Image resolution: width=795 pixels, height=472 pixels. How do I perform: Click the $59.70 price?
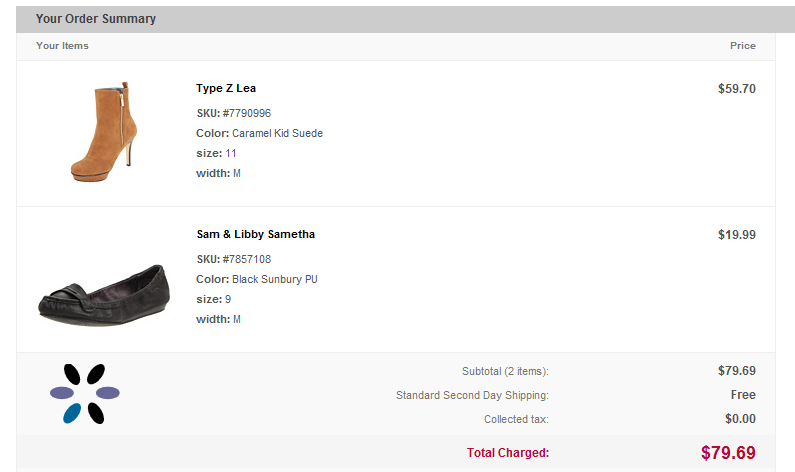736,88
